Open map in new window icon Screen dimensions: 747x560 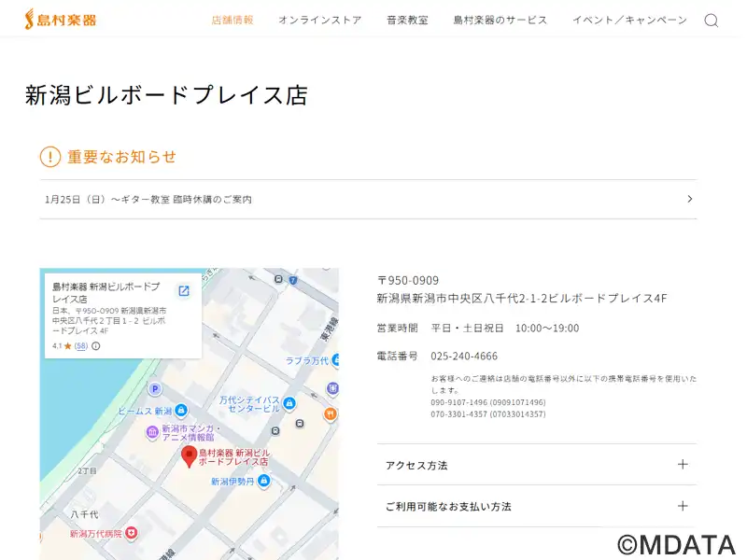[x=184, y=291]
